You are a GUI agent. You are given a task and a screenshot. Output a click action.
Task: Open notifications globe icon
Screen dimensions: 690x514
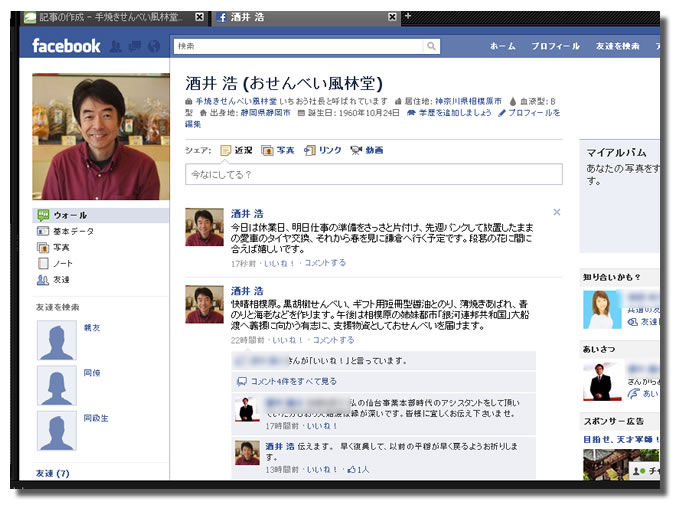[x=154, y=46]
